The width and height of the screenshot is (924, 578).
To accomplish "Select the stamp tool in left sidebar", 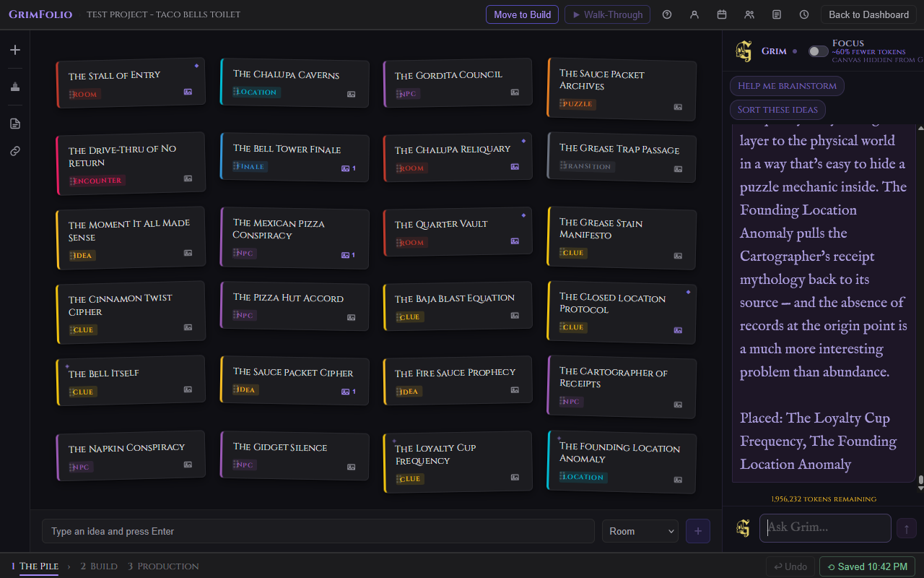I will [15, 87].
